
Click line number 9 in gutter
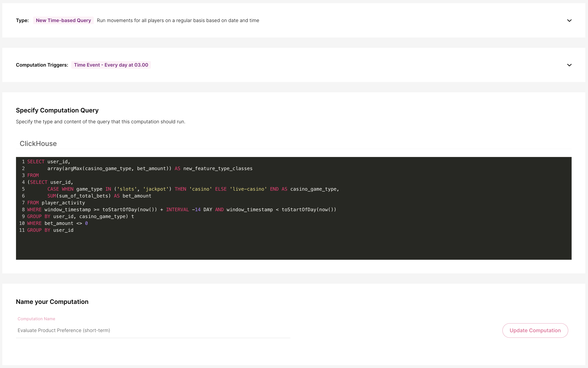point(23,216)
